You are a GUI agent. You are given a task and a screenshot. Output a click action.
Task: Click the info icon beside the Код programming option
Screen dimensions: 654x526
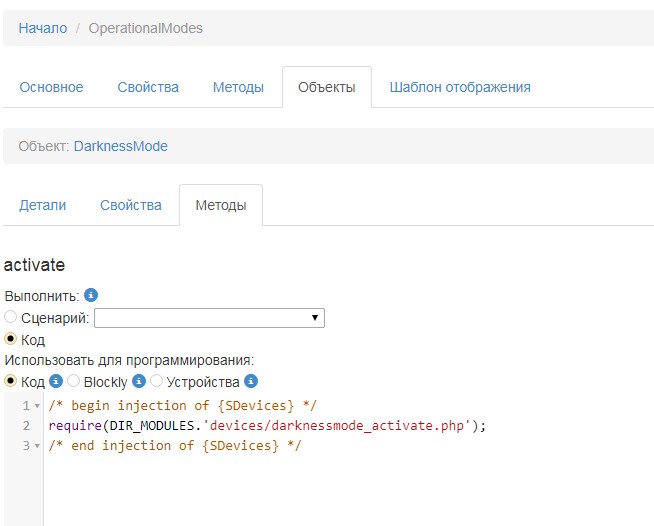(56, 381)
